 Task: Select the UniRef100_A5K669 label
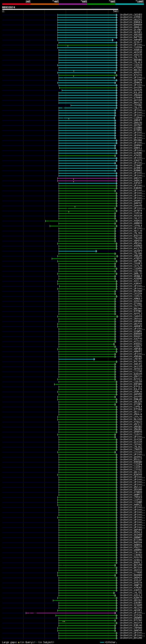tap(131, 95)
